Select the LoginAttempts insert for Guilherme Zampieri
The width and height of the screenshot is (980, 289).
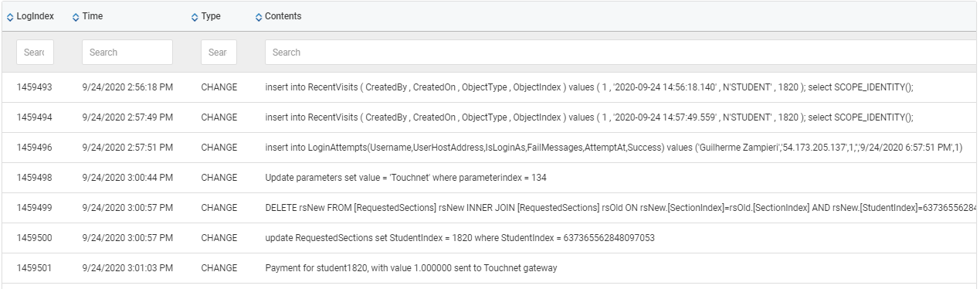[x=614, y=148]
